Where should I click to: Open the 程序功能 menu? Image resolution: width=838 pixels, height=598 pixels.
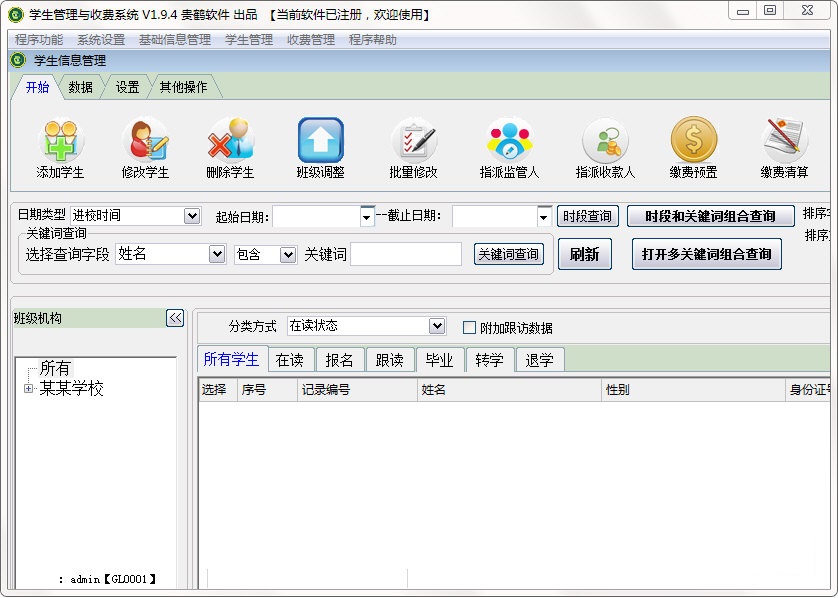(39, 40)
